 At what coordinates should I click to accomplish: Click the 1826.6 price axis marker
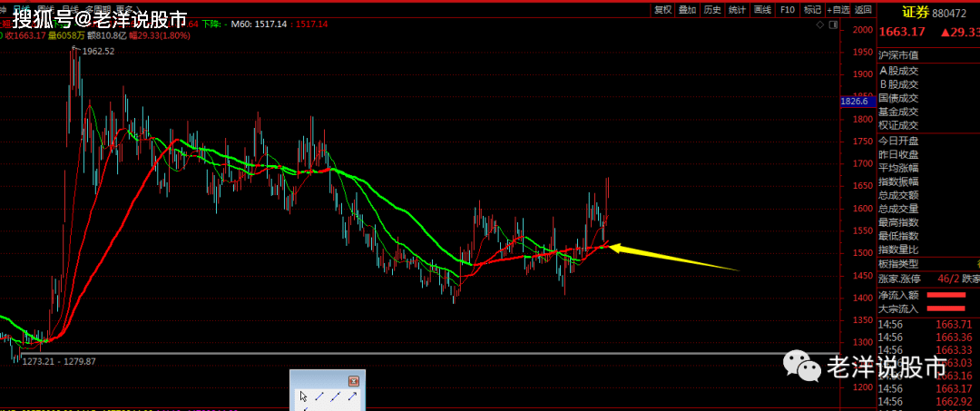click(x=856, y=102)
